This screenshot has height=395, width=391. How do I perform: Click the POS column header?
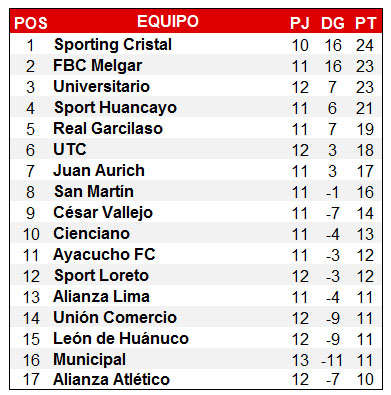31,23
